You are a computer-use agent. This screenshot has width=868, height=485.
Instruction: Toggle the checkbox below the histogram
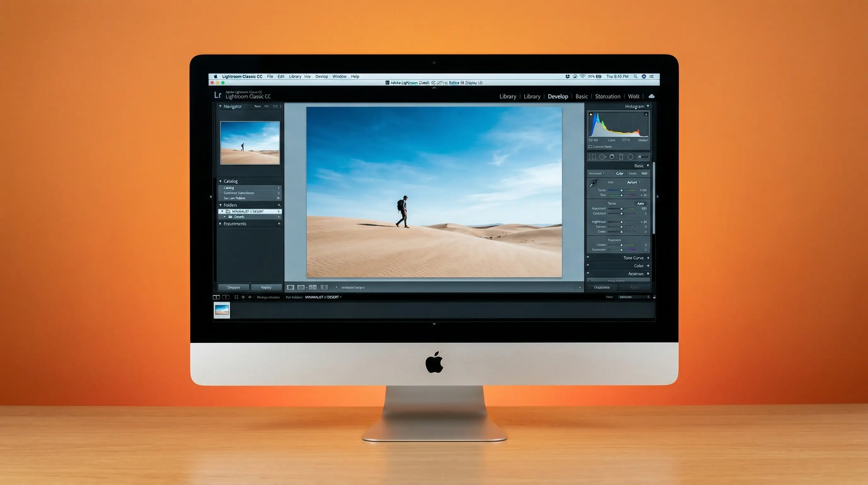590,147
